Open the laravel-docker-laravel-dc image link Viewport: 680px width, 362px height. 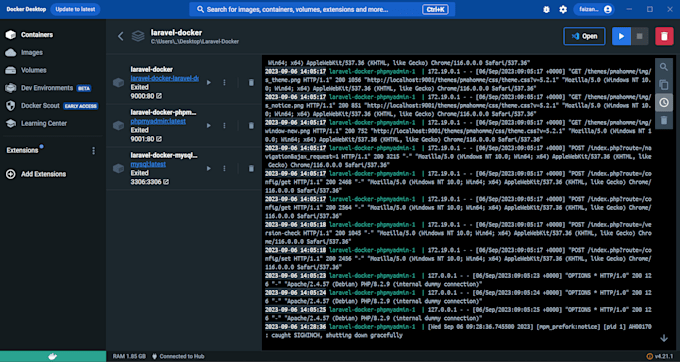[x=165, y=78]
